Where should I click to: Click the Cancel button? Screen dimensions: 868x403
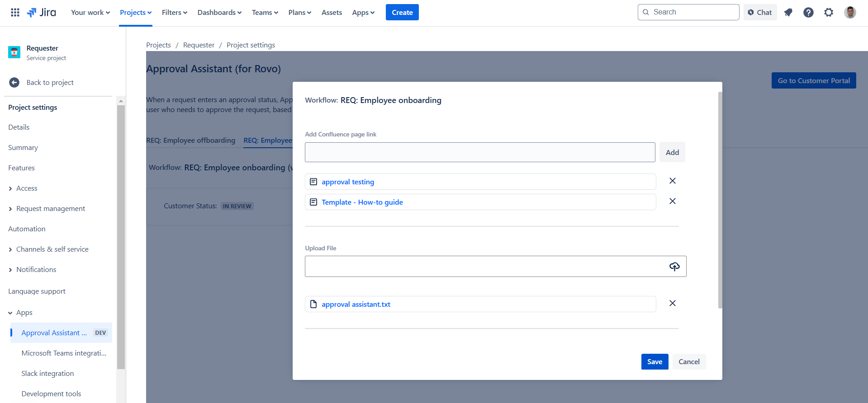(x=689, y=361)
